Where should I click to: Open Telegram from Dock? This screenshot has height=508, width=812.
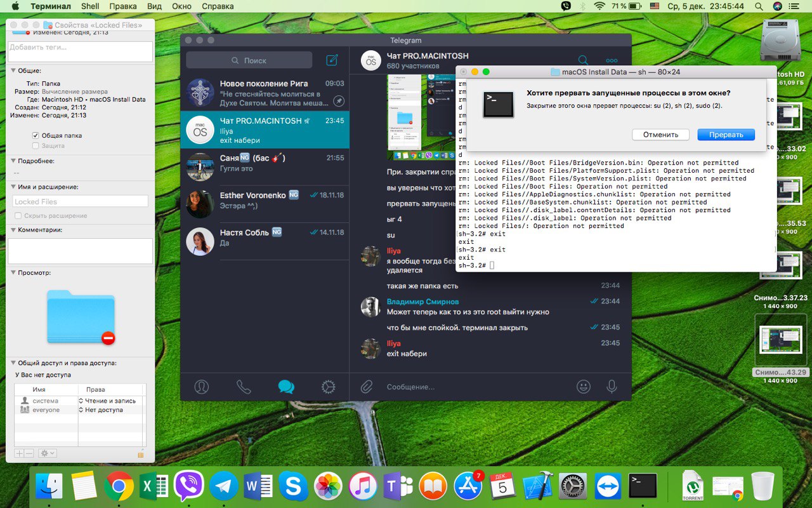(223, 486)
